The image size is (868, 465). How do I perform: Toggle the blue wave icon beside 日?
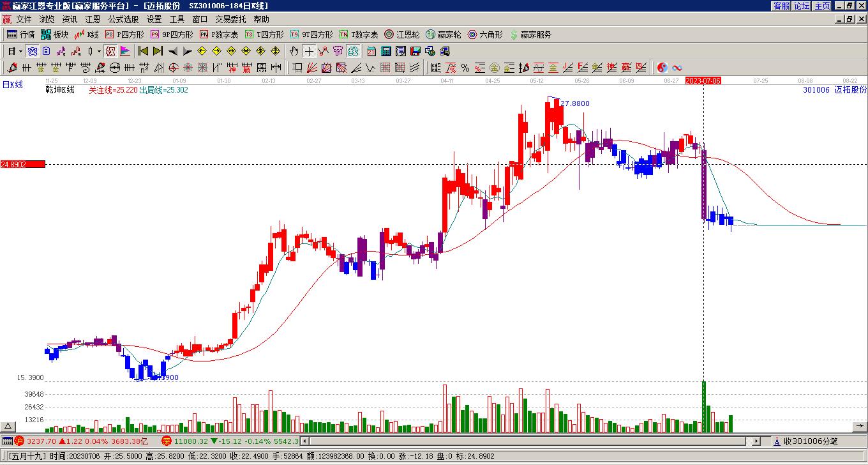pos(32,51)
